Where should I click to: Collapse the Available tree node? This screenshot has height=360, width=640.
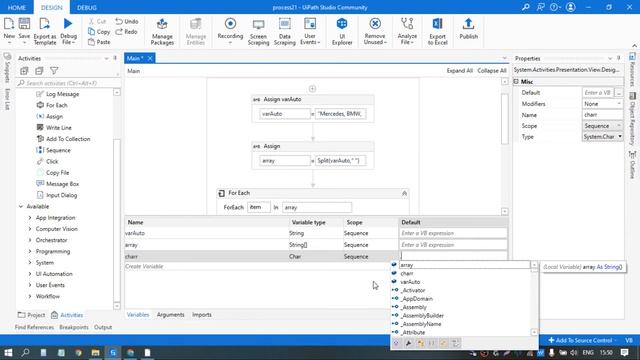[21, 207]
